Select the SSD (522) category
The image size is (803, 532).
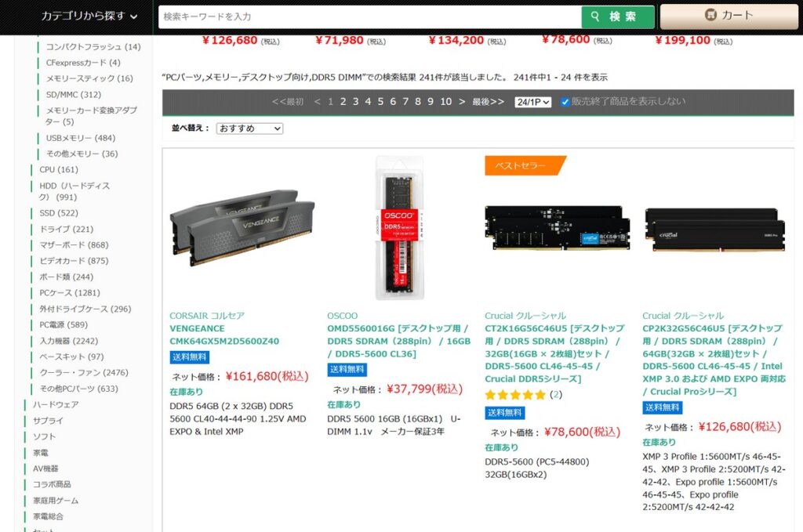tap(59, 213)
